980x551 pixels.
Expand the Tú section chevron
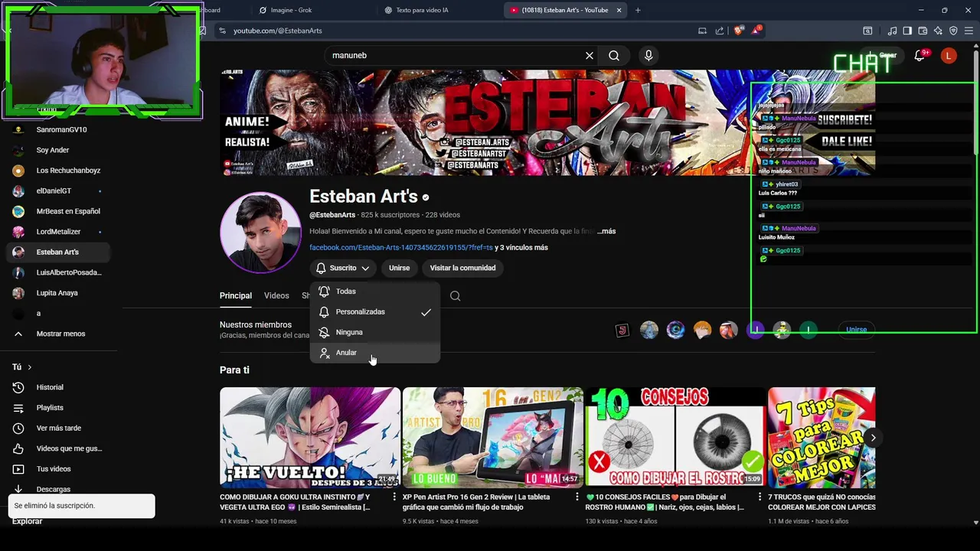29,367
